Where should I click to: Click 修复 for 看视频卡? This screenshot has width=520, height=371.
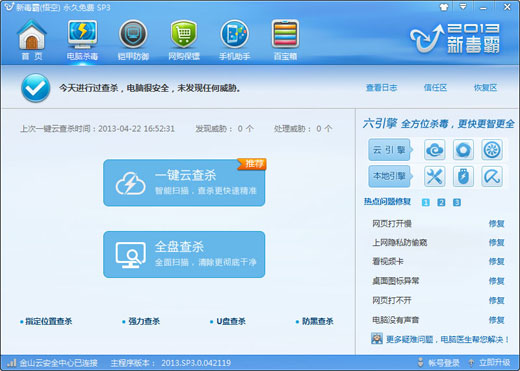(496, 261)
